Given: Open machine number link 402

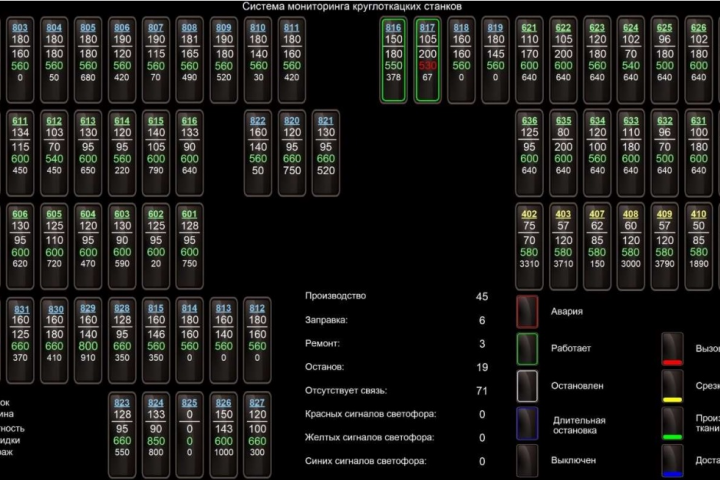Looking at the screenshot, I should click(x=529, y=214).
